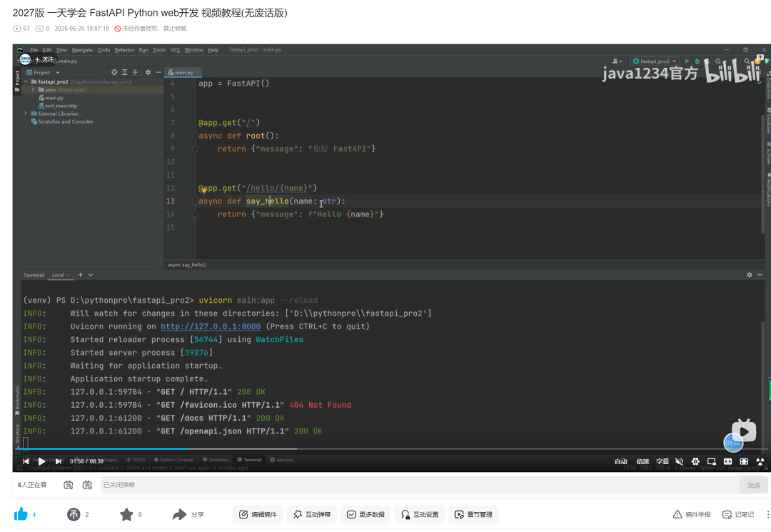Click Expand All icon in Project panel

pyautogui.click(x=124, y=72)
